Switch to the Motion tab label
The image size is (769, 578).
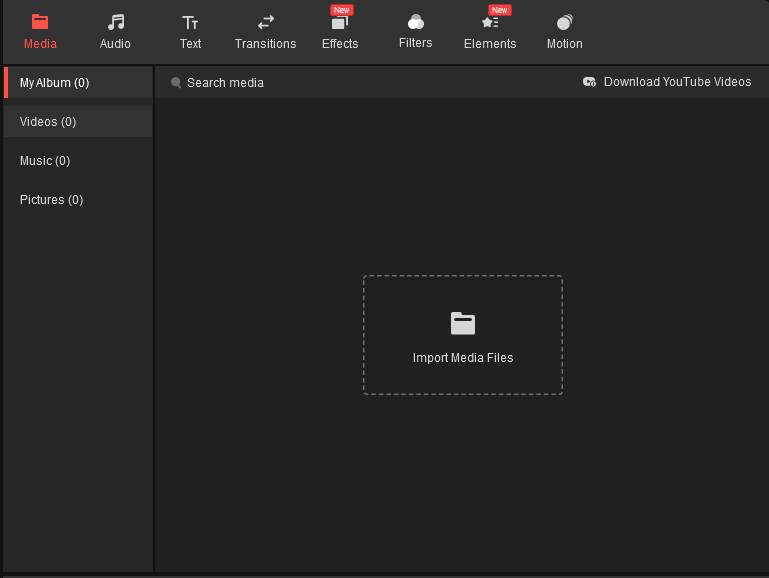pos(564,44)
